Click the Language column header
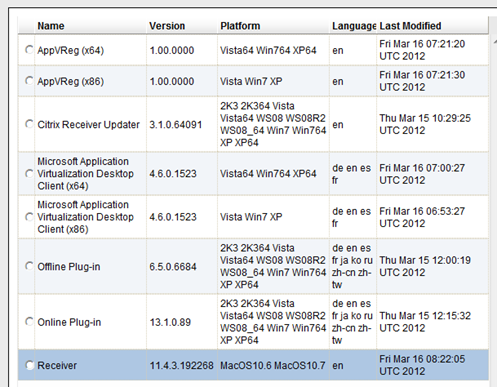The image size is (497, 387). coord(354,26)
